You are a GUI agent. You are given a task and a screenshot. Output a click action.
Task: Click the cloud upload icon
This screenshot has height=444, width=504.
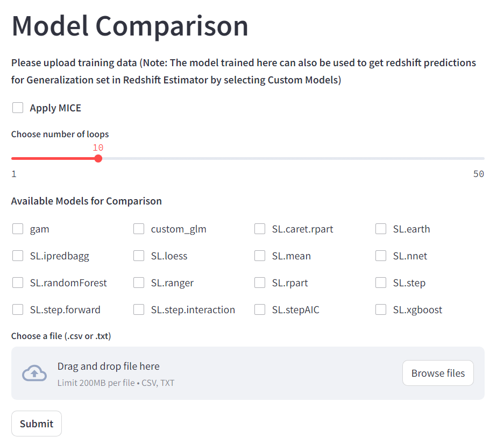point(34,373)
